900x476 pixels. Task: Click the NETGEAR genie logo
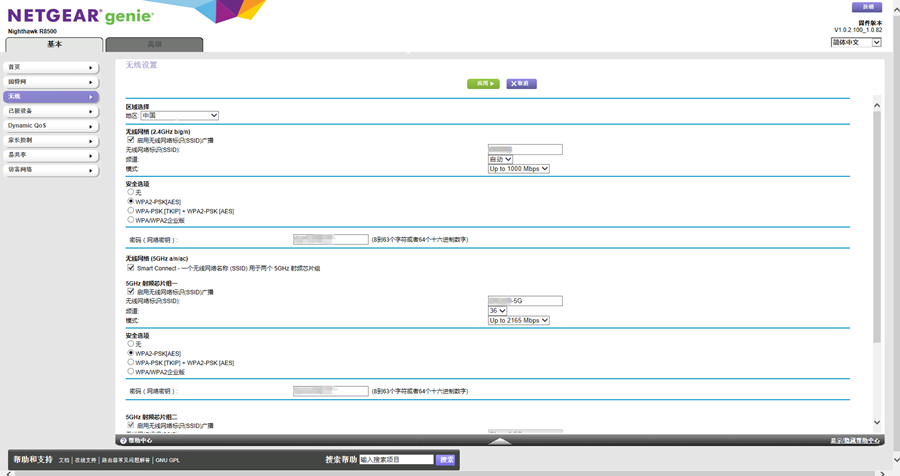click(x=80, y=16)
